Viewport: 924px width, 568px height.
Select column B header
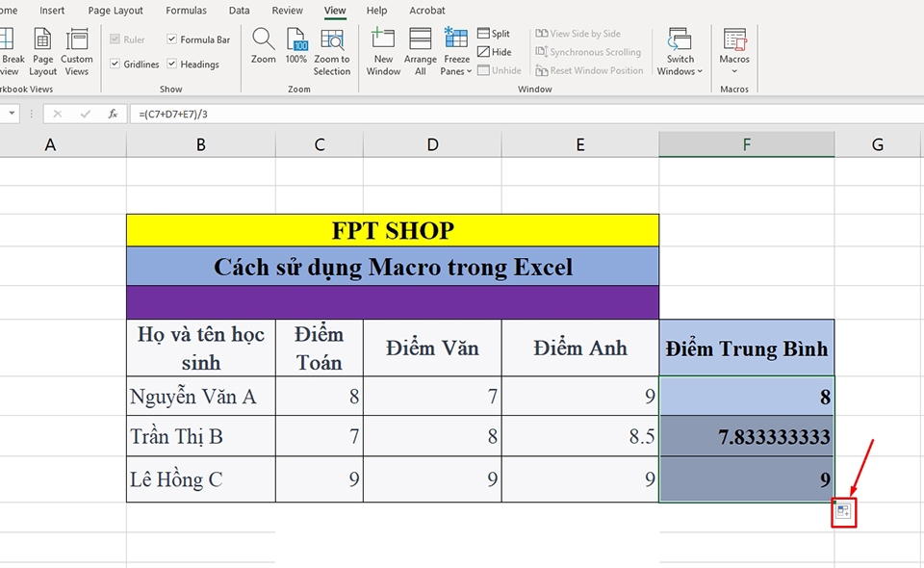[201, 144]
